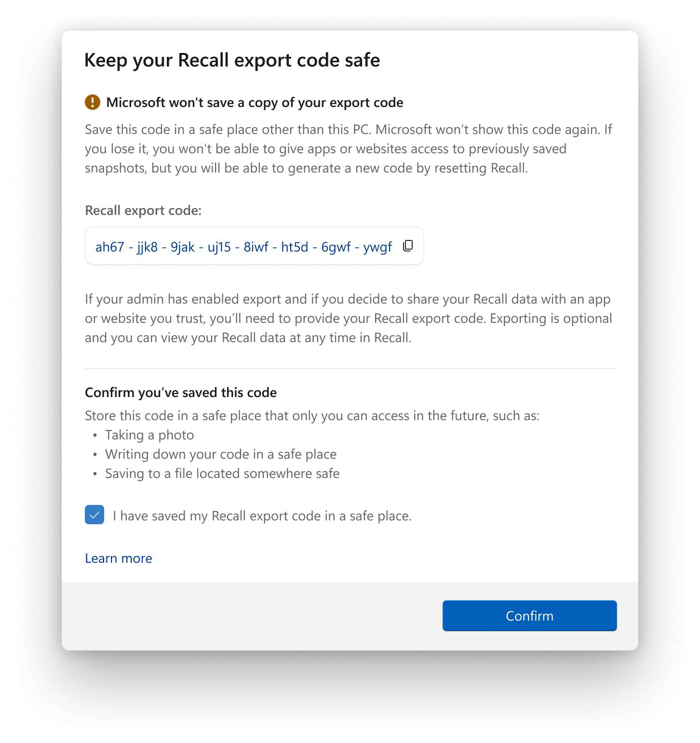Click the paragraph starting "Save this code in a safe place"
The height and width of the screenshot is (743, 700).
pyautogui.click(x=348, y=149)
